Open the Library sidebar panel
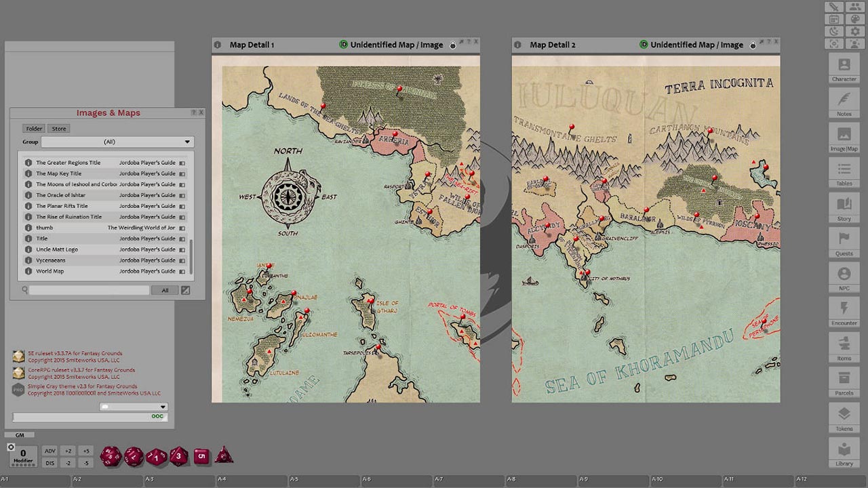 (844, 455)
